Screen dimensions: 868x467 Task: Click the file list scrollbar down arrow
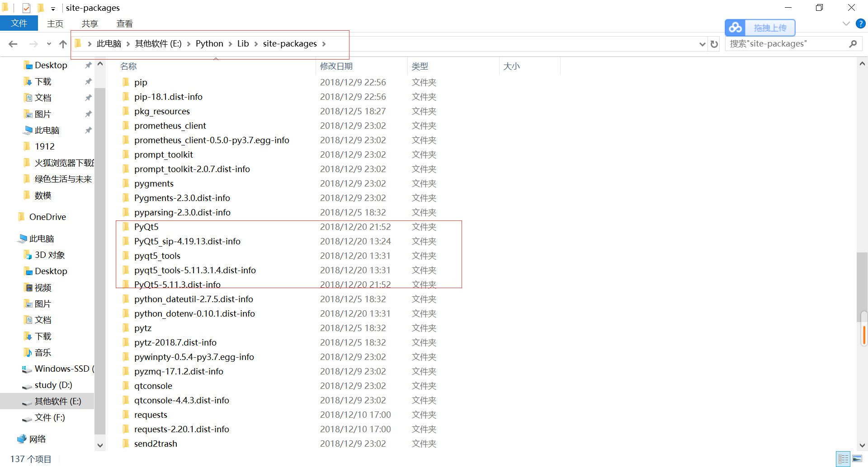coord(862,445)
